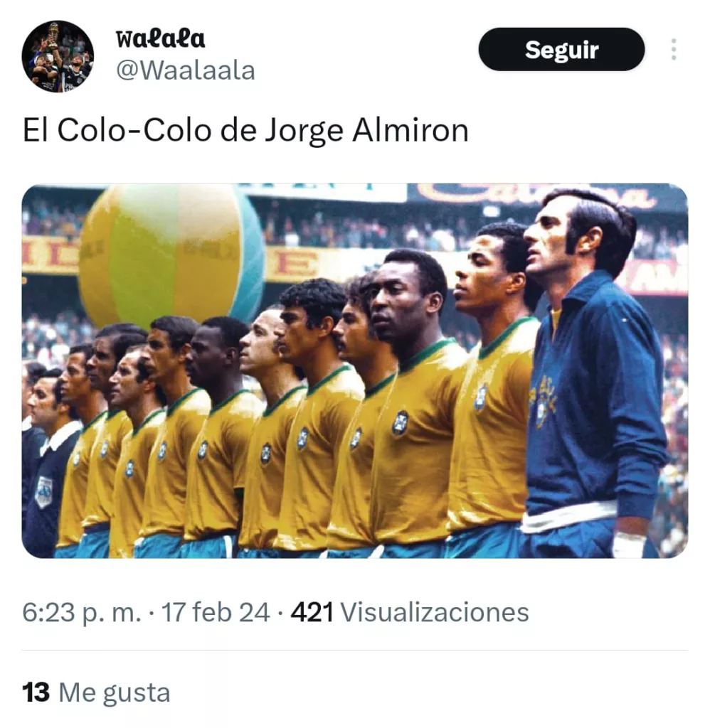
Task: Click the number 13 likes count
Action: 36,692
